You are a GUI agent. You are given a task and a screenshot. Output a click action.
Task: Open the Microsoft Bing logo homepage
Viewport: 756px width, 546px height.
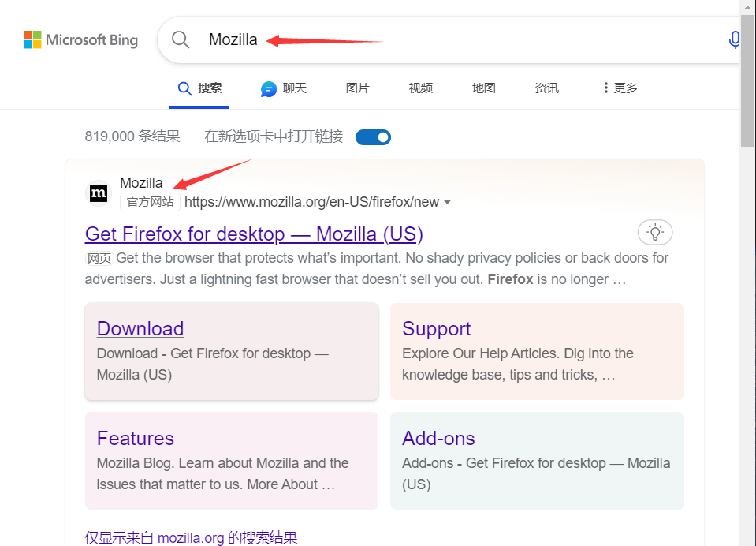pos(80,40)
